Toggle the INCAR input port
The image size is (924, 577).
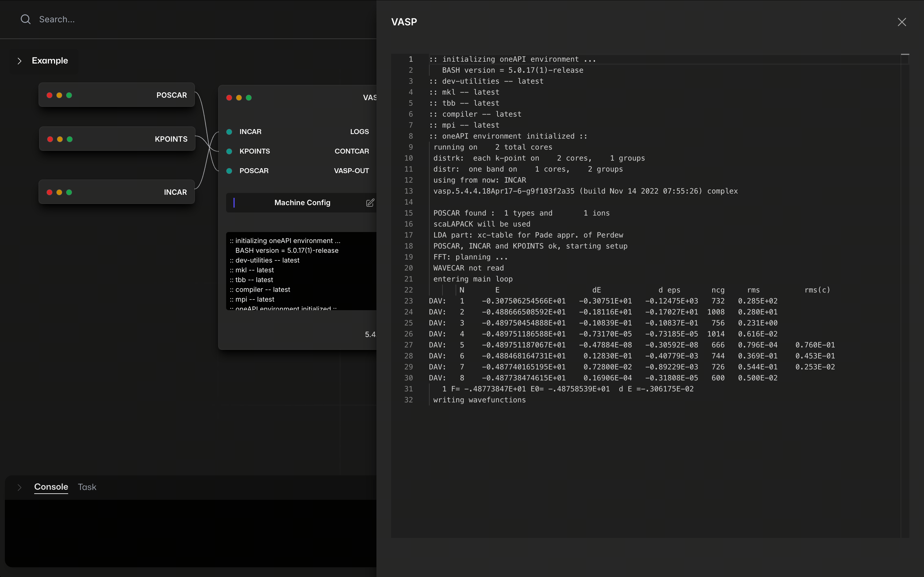click(x=229, y=132)
